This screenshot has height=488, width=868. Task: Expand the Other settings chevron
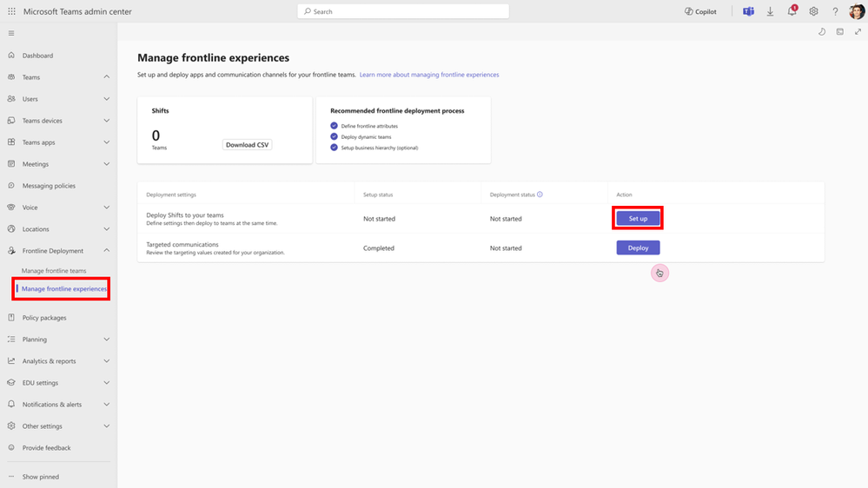point(106,426)
